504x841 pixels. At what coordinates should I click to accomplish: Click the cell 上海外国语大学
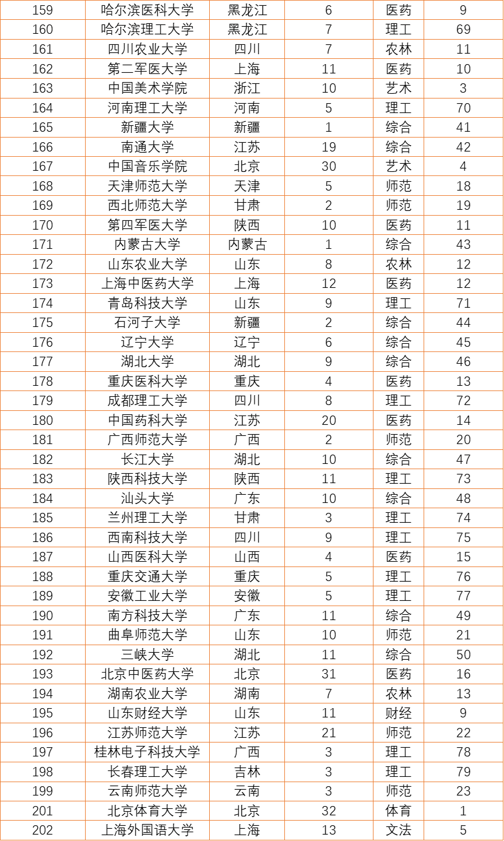[147, 830]
